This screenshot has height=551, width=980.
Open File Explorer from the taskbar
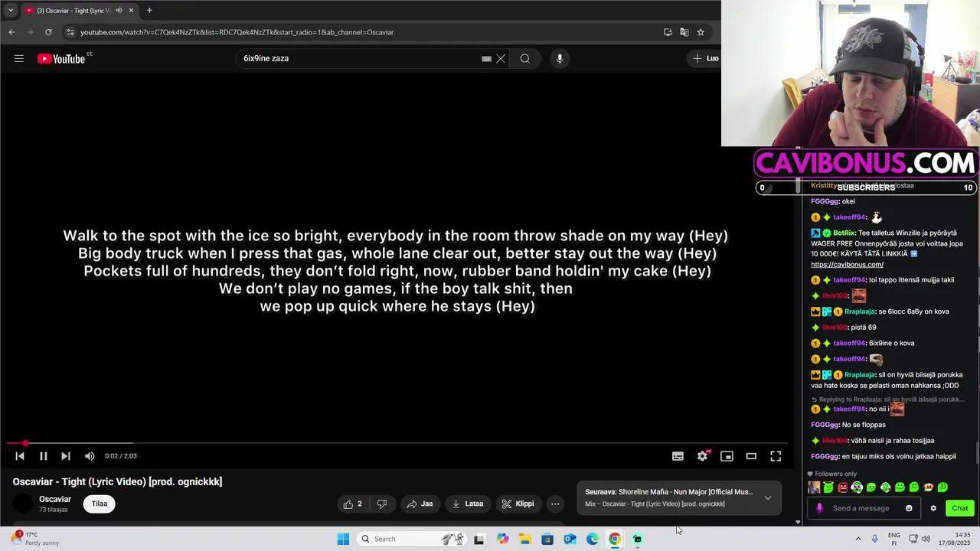click(525, 539)
